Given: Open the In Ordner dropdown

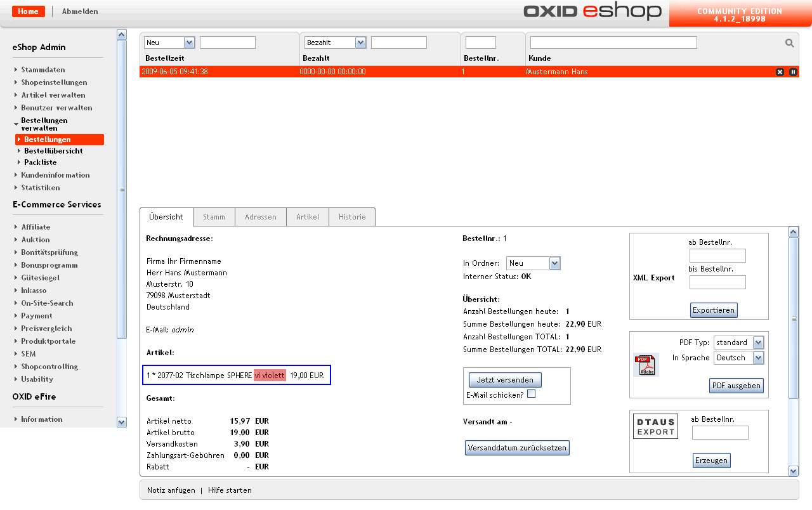Looking at the screenshot, I should (533, 263).
